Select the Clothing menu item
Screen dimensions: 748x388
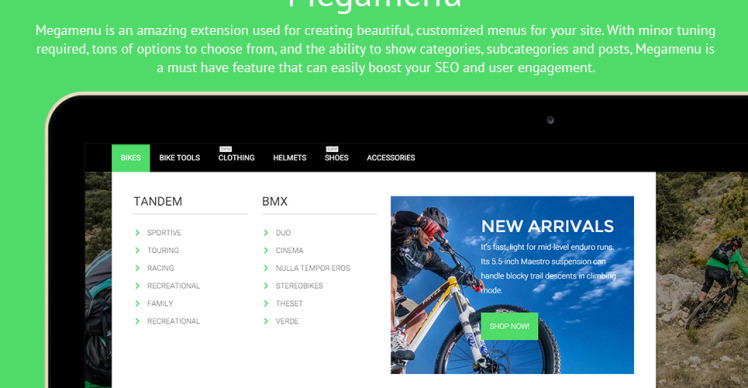pos(236,158)
